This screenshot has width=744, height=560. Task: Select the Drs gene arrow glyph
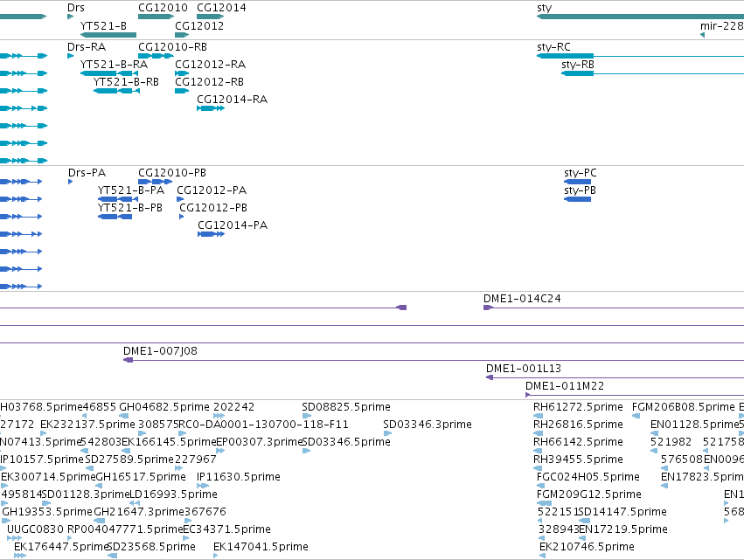click(x=70, y=17)
